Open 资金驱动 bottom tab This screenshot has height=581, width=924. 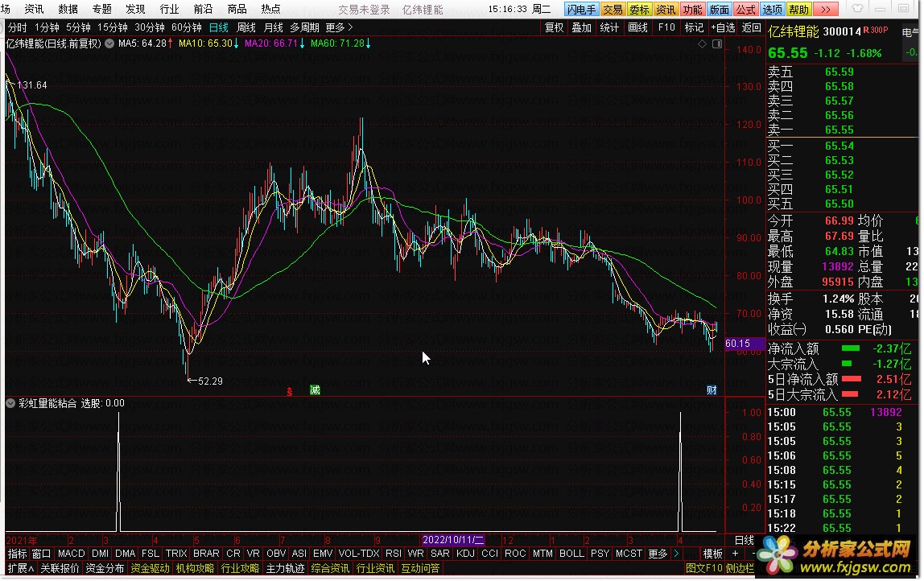pyautogui.click(x=150, y=569)
